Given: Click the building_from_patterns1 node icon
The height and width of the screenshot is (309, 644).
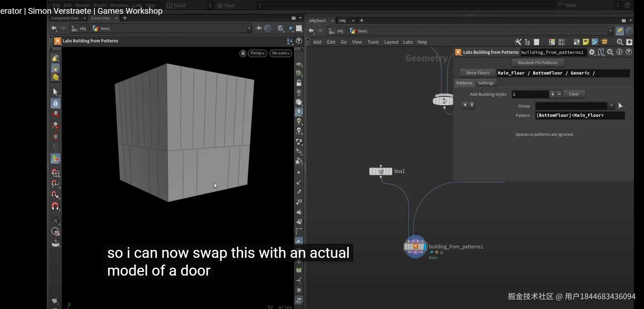Looking at the screenshot, I should pyautogui.click(x=415, y=247).
